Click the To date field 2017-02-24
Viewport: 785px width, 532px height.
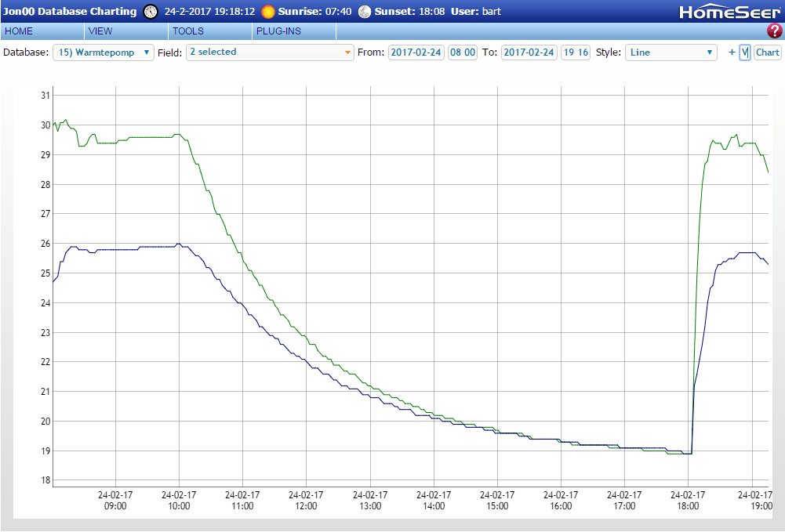point(529,52)
